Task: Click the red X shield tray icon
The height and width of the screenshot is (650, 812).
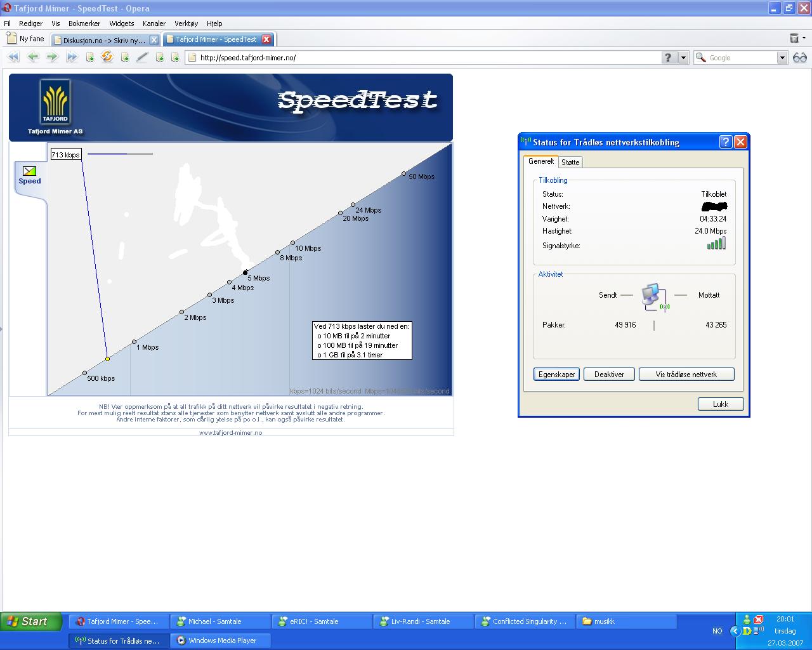Action: [758, 620]
